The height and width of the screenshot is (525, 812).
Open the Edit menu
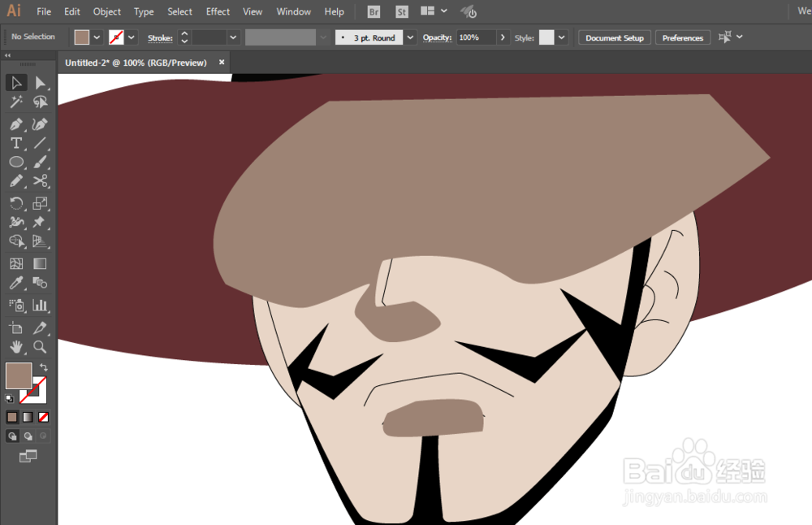pyautogui.click(x=72, y=11)
